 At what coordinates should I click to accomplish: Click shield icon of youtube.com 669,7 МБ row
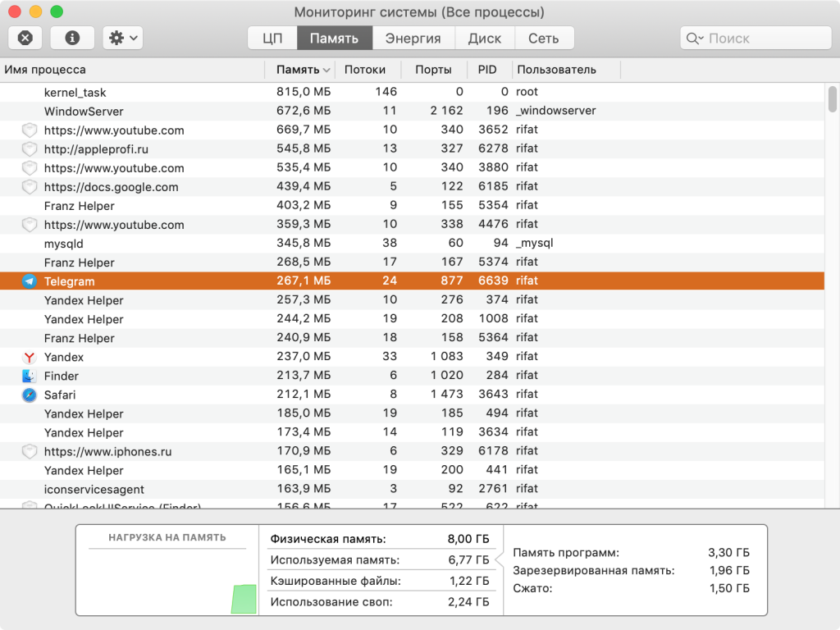click(29, 130)
